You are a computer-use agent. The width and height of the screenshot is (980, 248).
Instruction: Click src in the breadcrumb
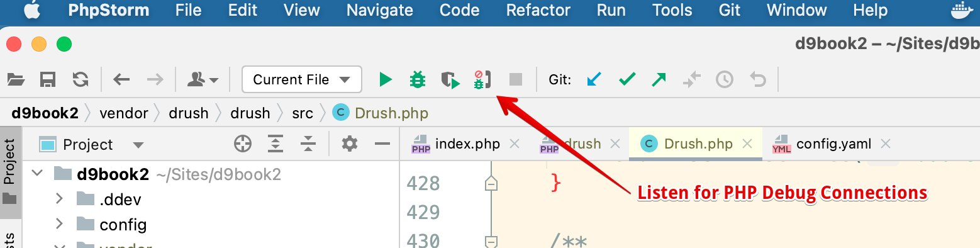303,113
